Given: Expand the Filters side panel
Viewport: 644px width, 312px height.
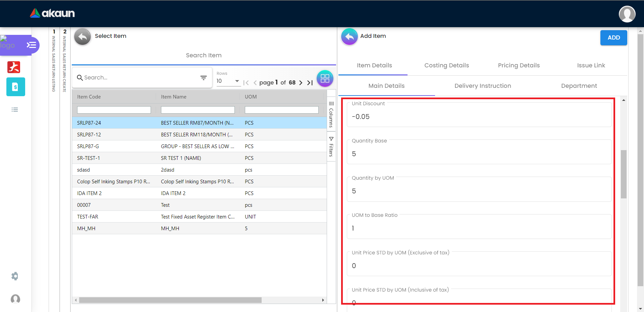Looking at the screenshot, I should coord(331,147).
